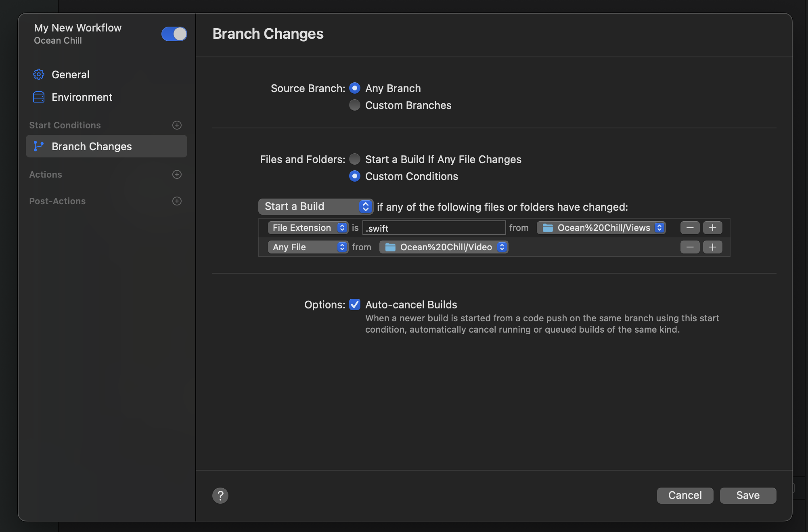Enable Auto-cancel Builds checkbox
The width and height of the screenshot is (808, 532).
pos(355,304)
